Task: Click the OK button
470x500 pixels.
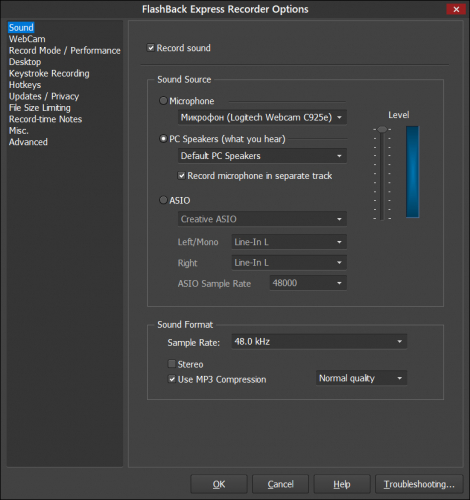Action: point(219,484)
